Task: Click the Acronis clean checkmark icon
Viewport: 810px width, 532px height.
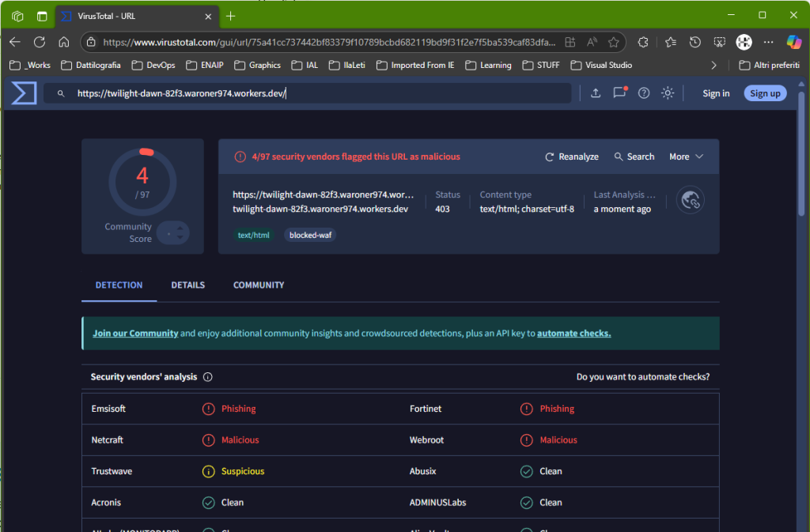Action: [208, 503]
